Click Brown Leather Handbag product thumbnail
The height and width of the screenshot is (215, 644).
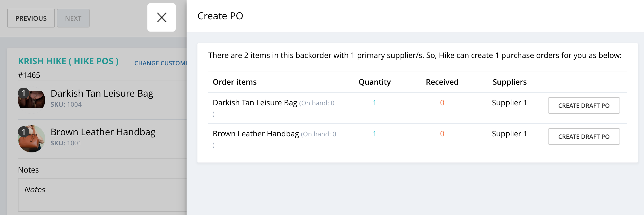pyautogui.click(x=32, y=139)
